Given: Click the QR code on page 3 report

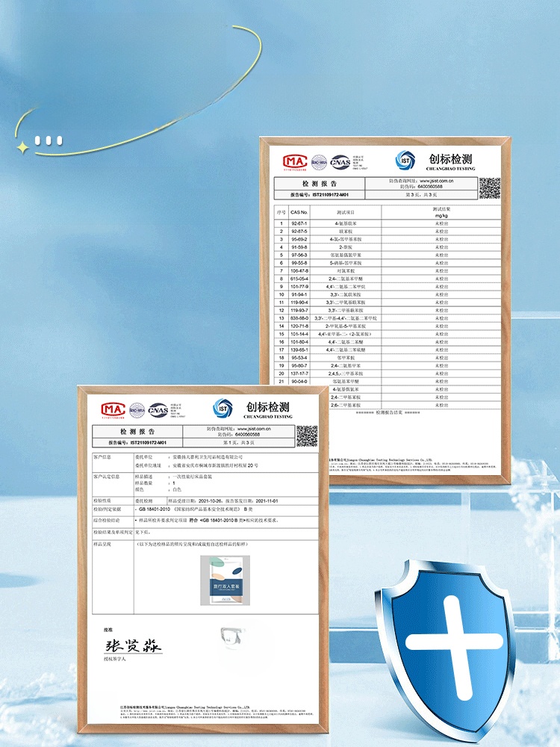Looking at the screenshot, I should (490, 188).
